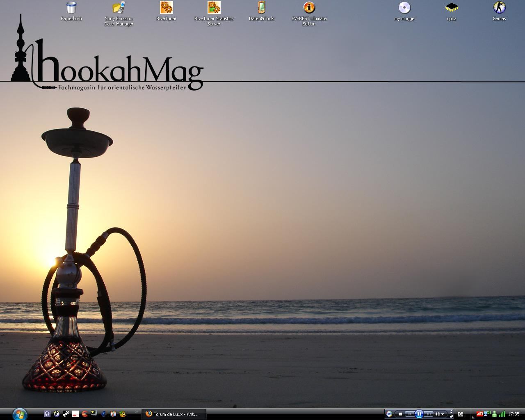Expand hidden quick launch items chevron
Screen dimensions: 525x420
136,412
